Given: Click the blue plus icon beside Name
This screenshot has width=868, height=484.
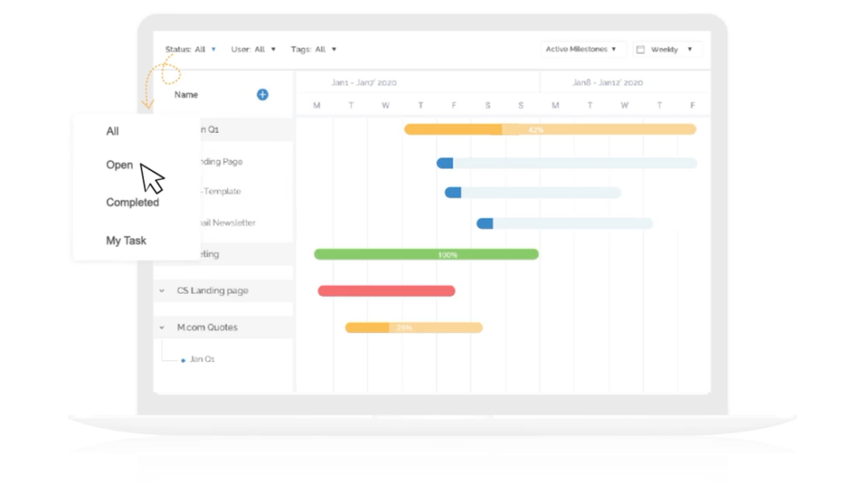Looking at the screenshot, I should click(x=263, y=95).
